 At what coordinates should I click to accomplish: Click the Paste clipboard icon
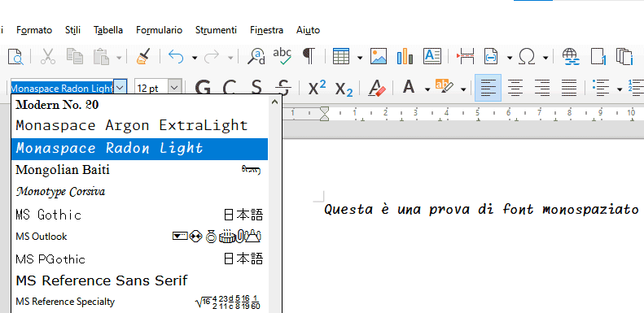tap(101, 57)
